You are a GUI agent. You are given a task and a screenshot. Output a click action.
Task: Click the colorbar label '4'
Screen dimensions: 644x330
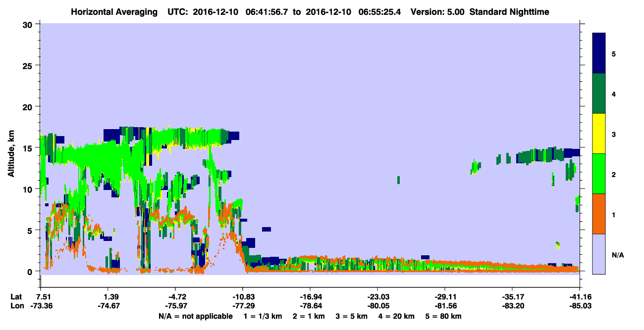click(x=614, y=94)
